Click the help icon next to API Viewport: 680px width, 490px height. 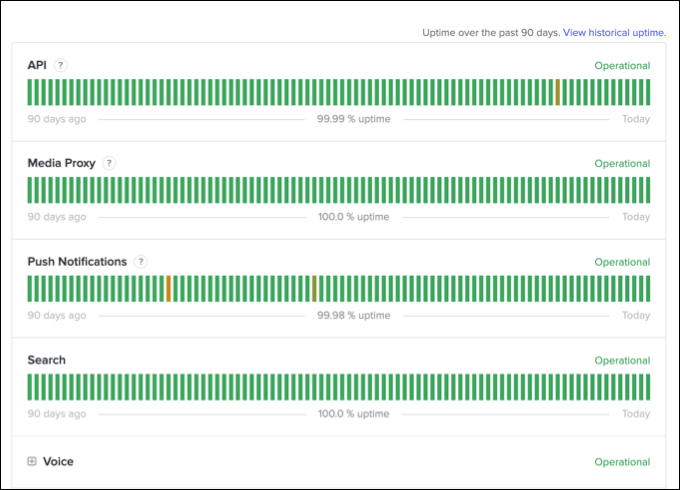61,65
